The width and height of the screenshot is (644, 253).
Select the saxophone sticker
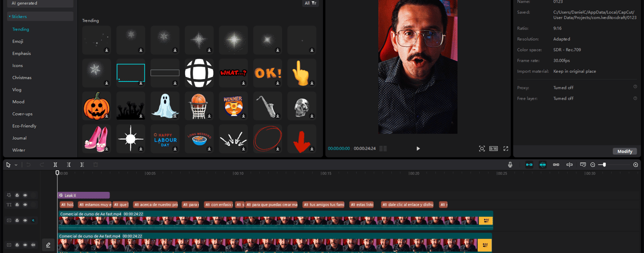(267, 106)
